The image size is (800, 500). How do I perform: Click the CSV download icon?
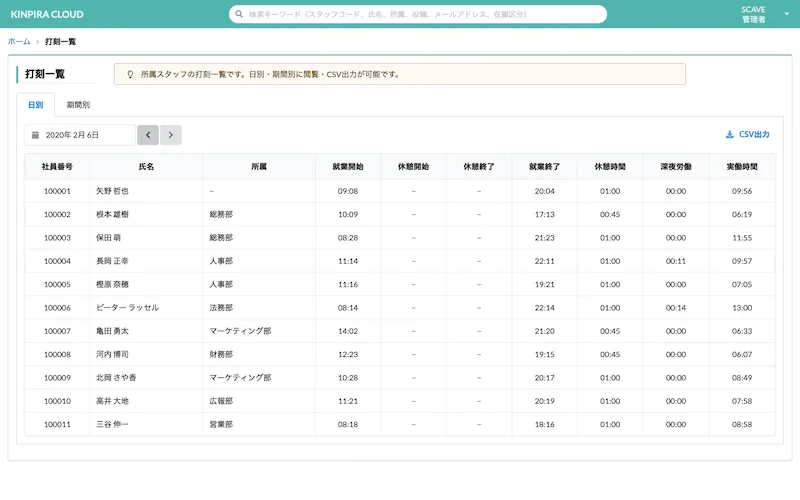(729, 135)
